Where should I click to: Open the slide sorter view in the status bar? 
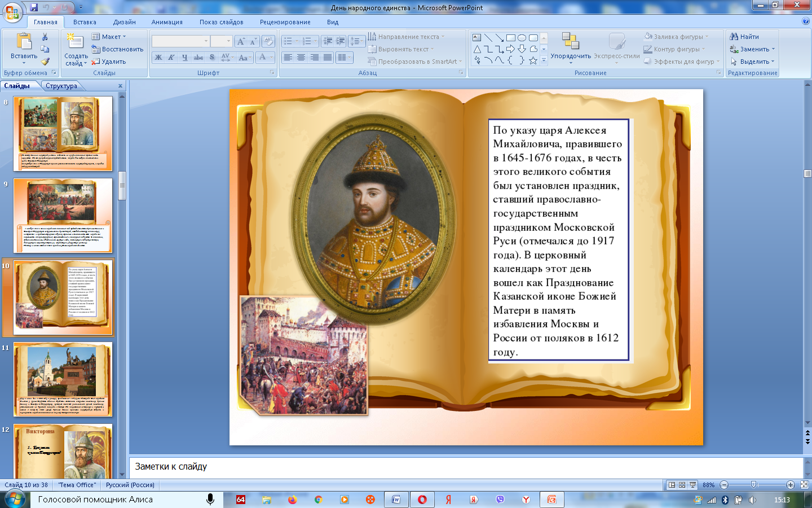682,485
